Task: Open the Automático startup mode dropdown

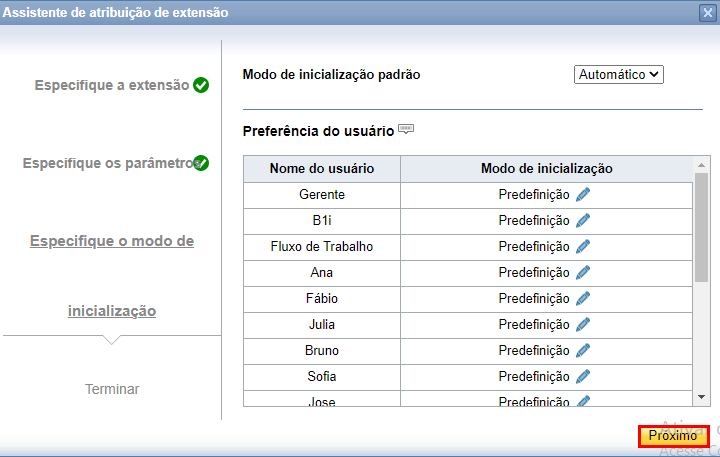Action: click(619, 74)
